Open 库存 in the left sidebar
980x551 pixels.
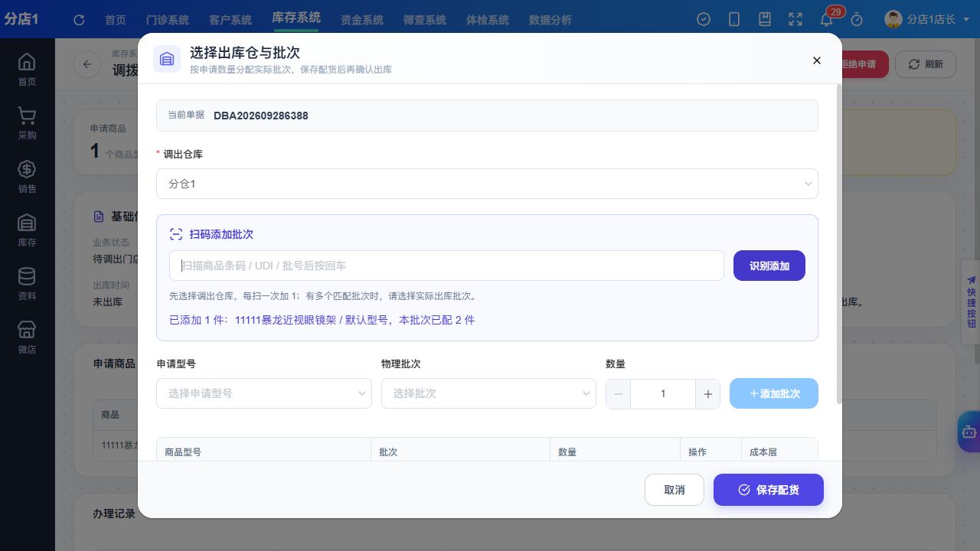[x=27, y=230]
